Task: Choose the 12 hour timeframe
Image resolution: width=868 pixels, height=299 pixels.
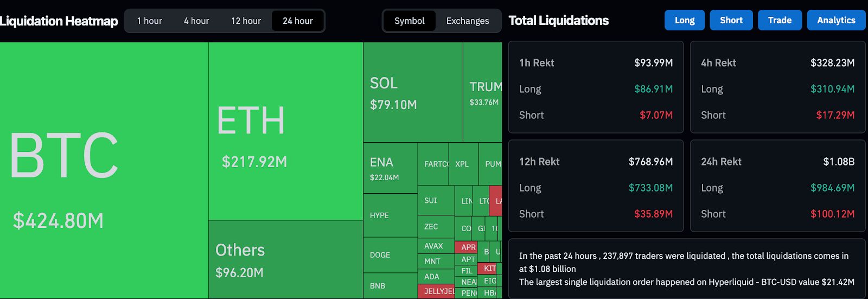Action: pyautogui.click(x=246, y=21)
